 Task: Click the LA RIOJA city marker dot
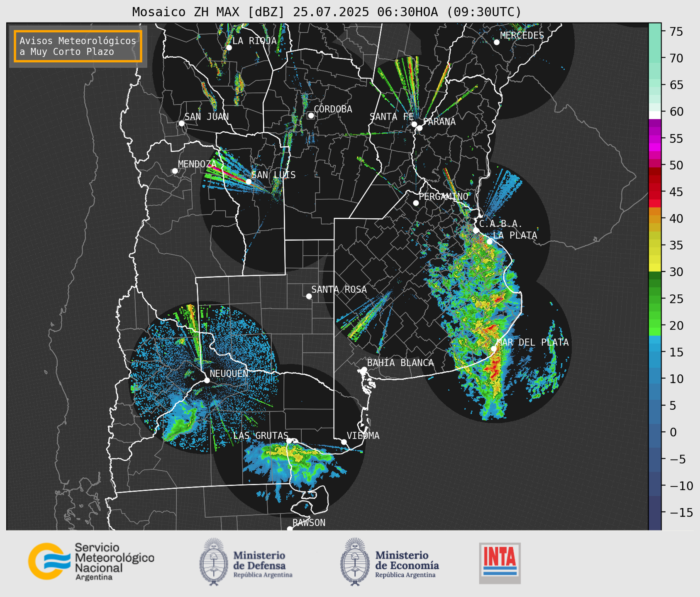pyautogui.click(x=229, y=48)
